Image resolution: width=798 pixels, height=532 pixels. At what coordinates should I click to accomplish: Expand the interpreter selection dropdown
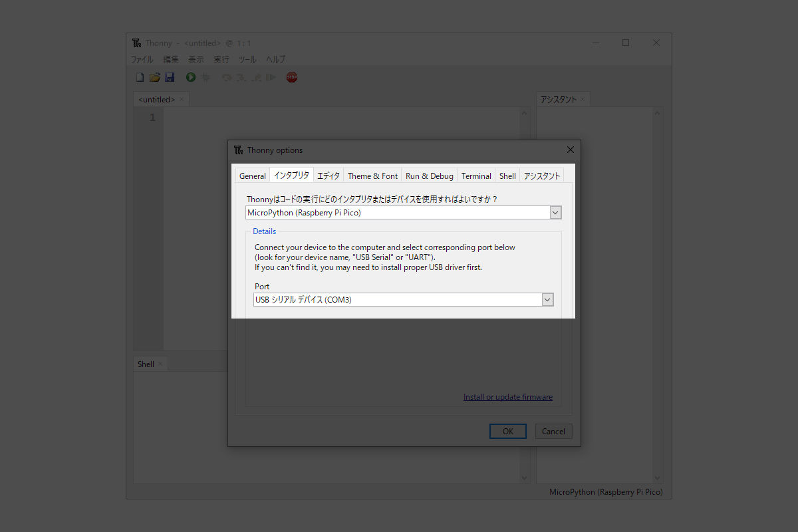click(556, 213)
